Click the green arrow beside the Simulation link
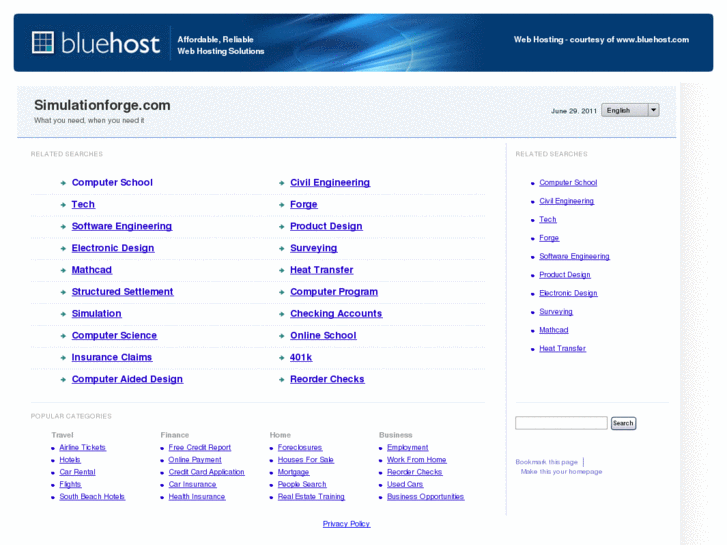Screen dimensions: 727x545 pos(63,314)
